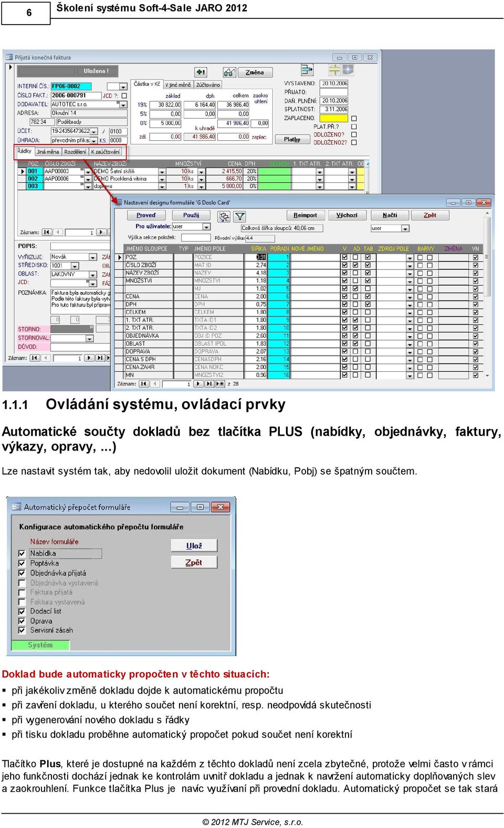The width and height of the screenshot is (504, 828).
Task: Open the ÚHRADA payment method dropdown
Action: tap(94, 141)
